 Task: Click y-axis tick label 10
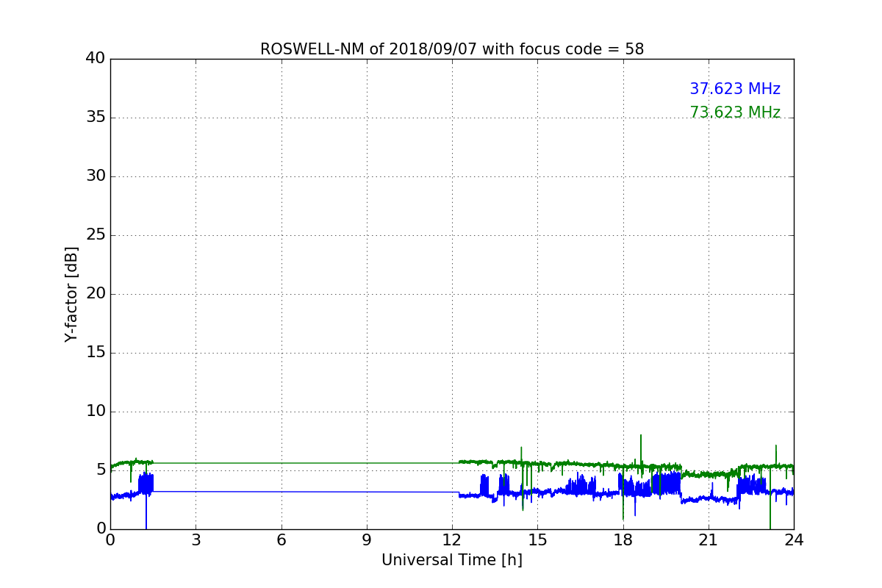(95, 412)
